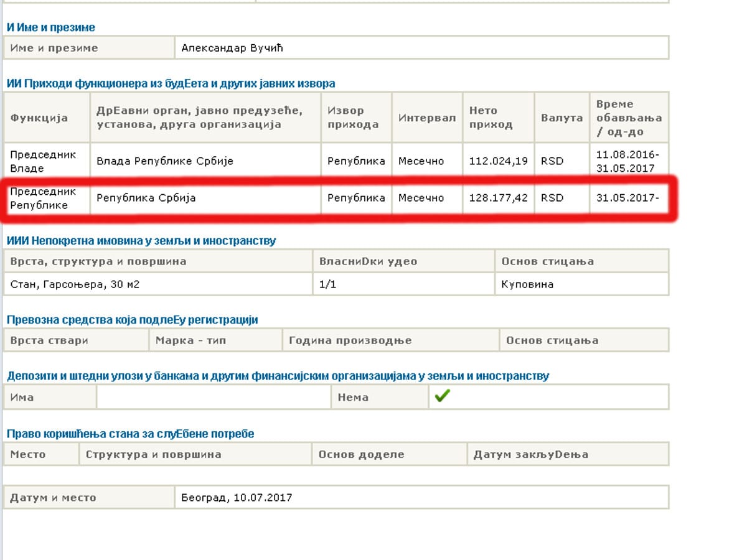Click the date range 11.08.2016-31.05.2017

click(627, 161)
